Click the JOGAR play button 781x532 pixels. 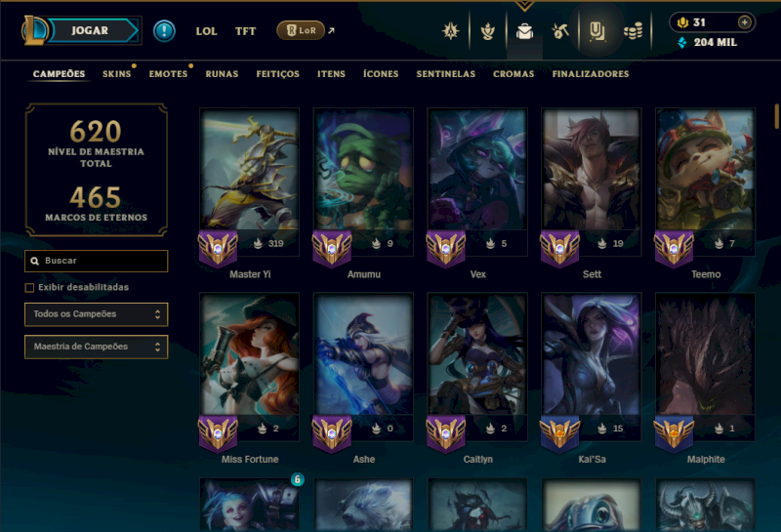91,30
